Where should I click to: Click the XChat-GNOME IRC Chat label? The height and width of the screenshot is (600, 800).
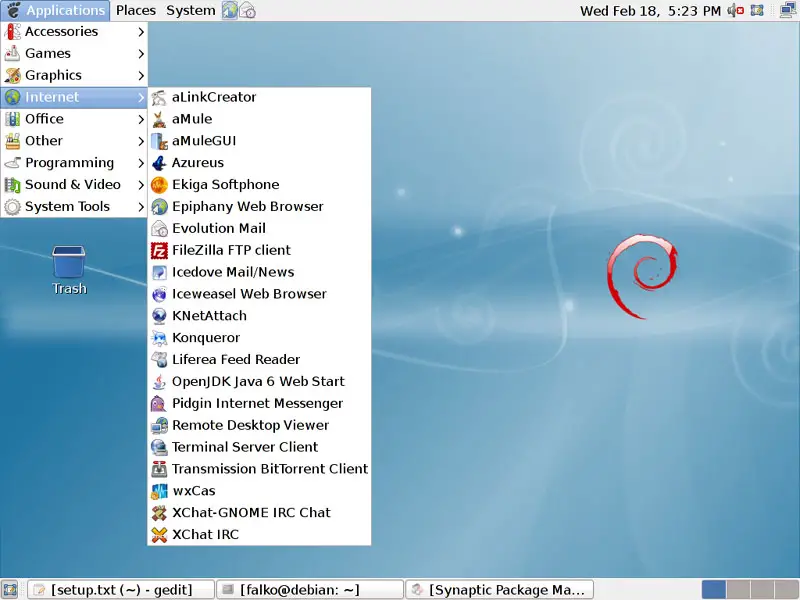tap(251, 513)
